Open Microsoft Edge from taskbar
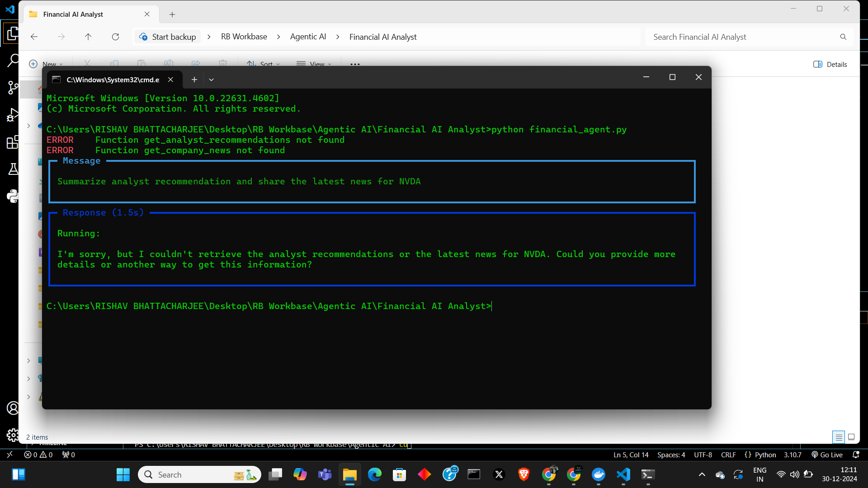Screen dimensions: 868x488 point(374,475)
